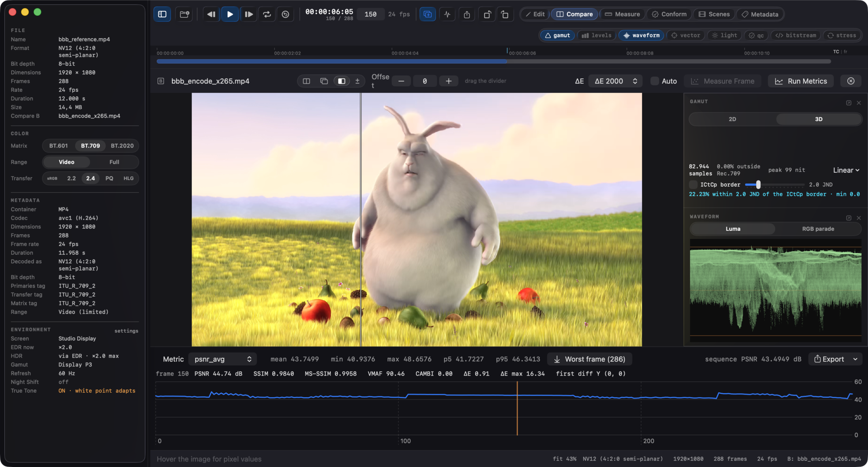Select BT.601 color matrix
This screenshot has width=868, height=467.
58,146
